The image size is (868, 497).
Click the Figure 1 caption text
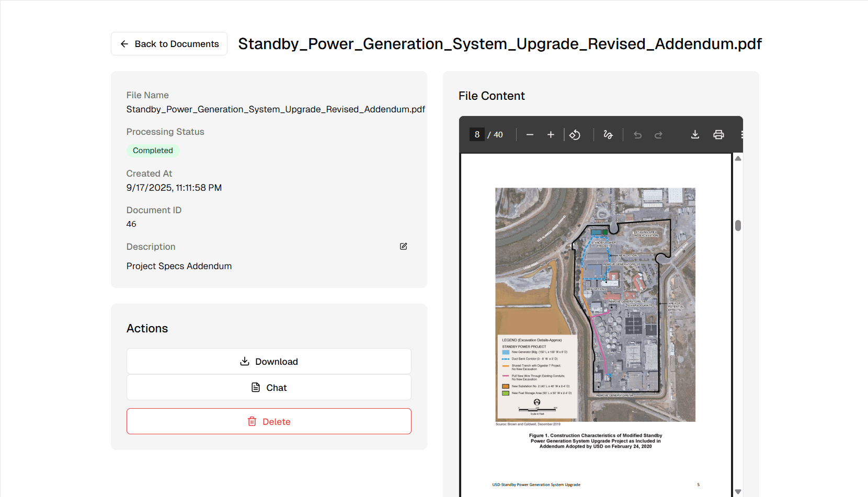click(x=595, y=441)
